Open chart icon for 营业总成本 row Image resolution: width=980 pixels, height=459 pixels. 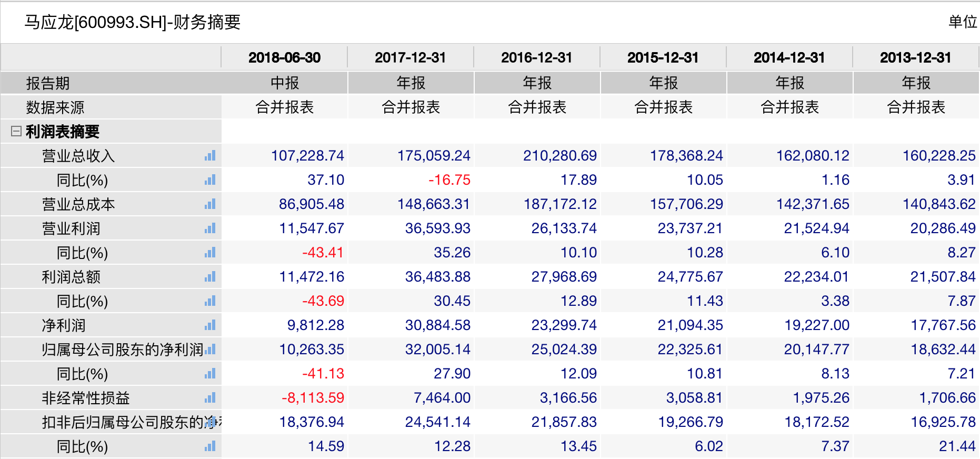point(211,204)
